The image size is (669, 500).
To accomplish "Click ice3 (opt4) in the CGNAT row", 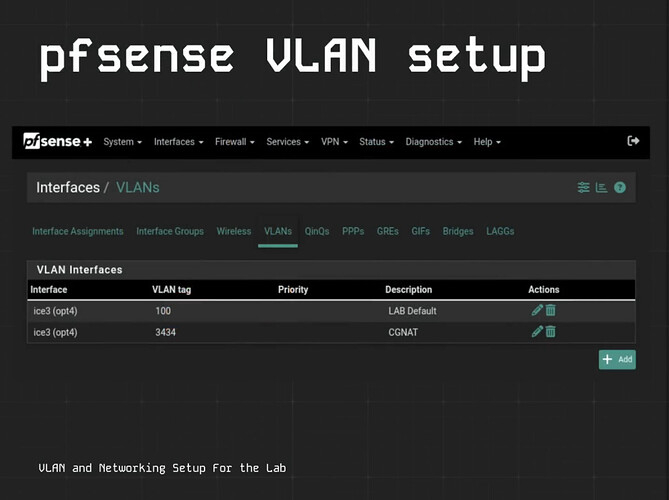I will click(x=55, y=332).
